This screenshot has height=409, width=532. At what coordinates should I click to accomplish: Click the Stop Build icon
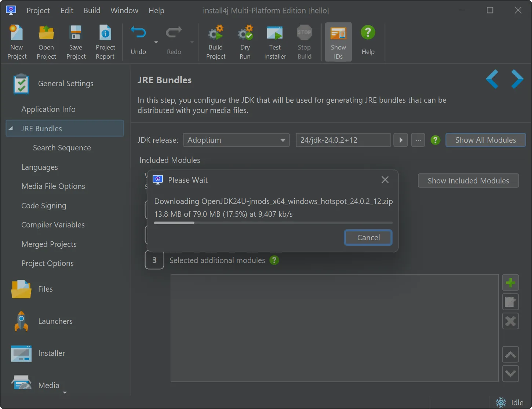click(x=304, y=42)
